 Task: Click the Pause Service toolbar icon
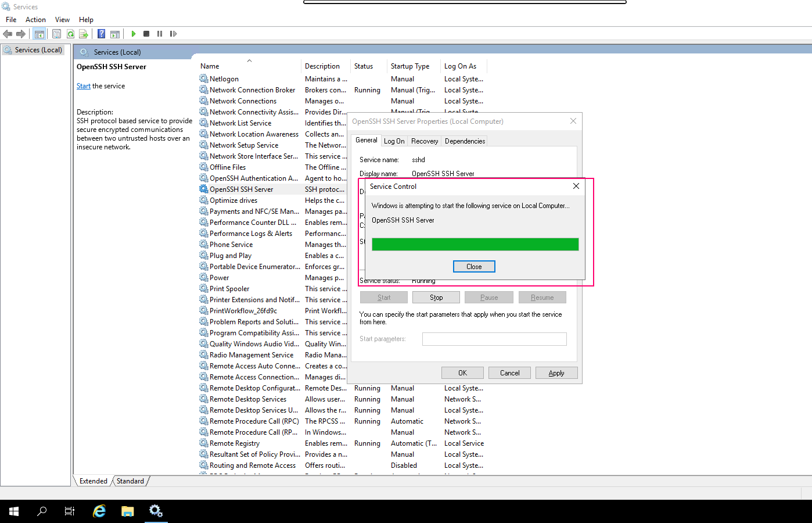(160, 34)
